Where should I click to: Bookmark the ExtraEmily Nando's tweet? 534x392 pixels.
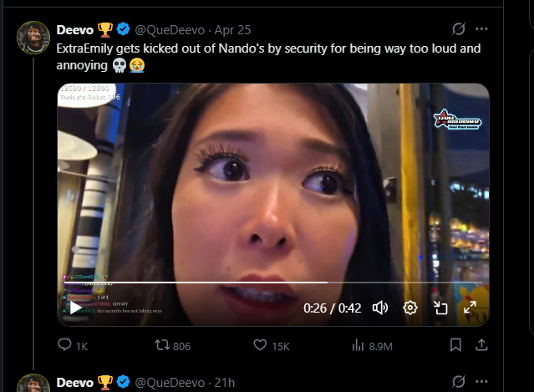pos(455,345)
